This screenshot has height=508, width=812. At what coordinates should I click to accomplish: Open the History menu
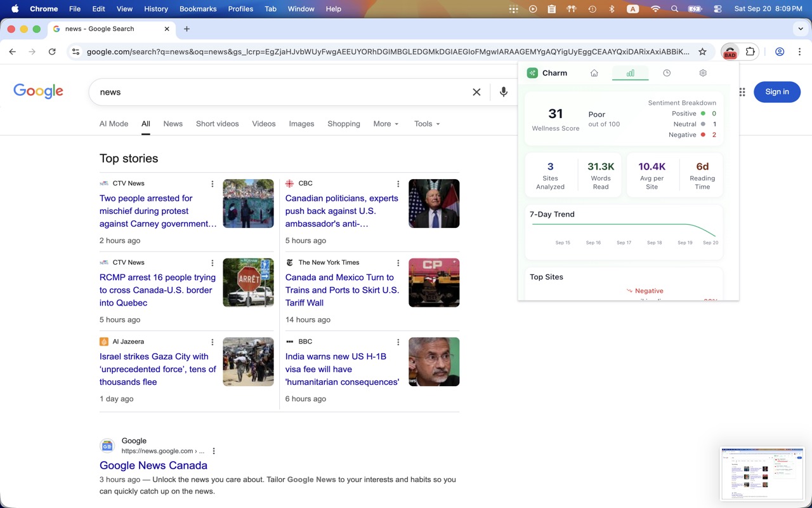click(x=156, y=9)
